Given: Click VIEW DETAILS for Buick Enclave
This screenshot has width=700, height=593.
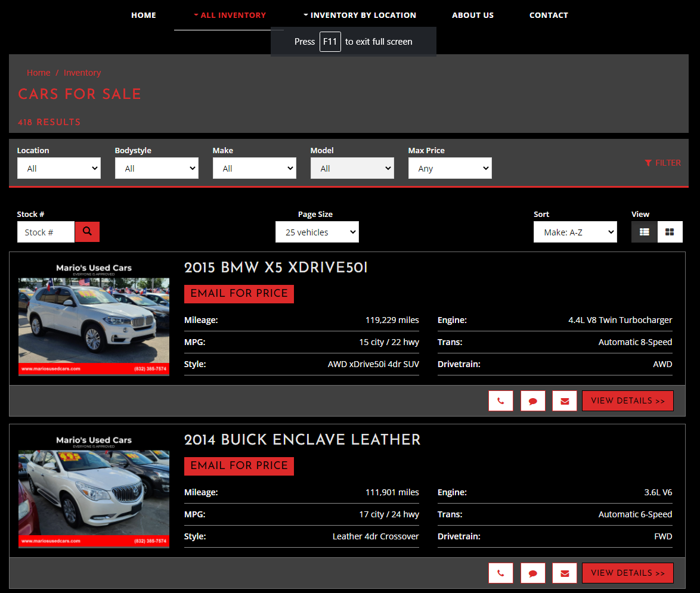Looking at the screenshot, I should point(628,573).
